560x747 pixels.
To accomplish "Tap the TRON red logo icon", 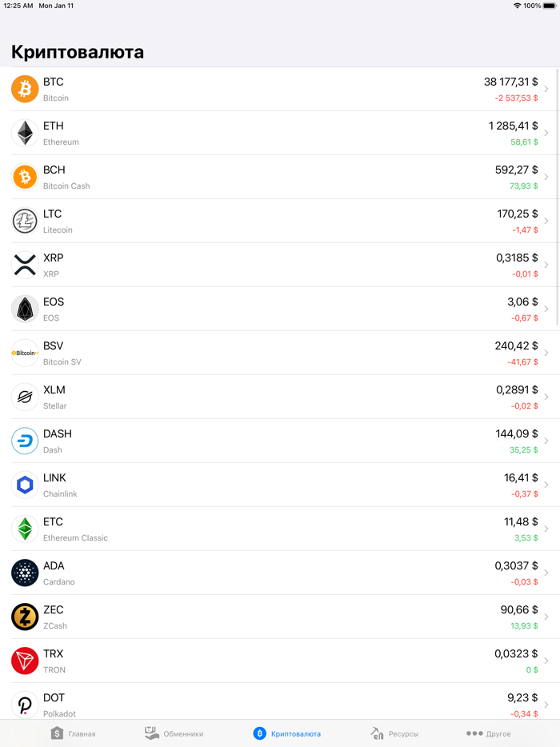I will point(25,661).
